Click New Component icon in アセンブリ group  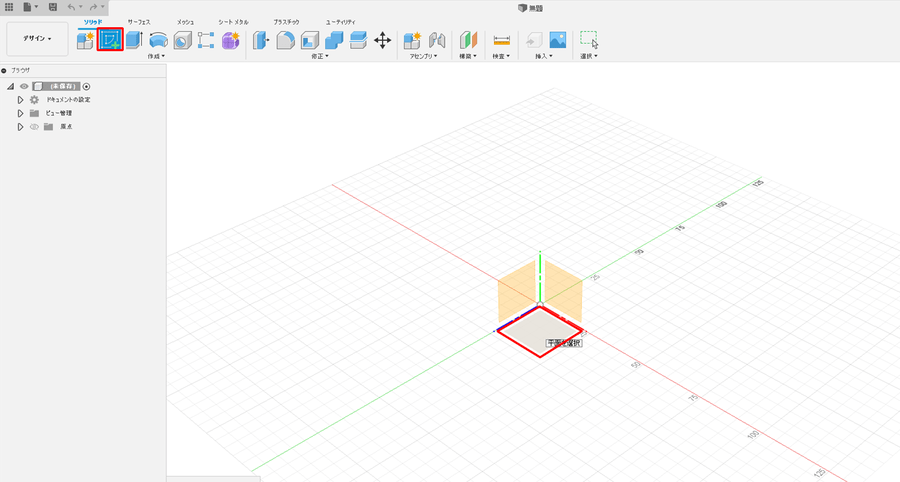tap(412, 40)
